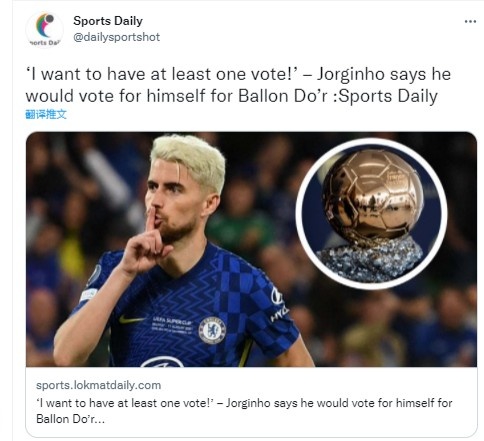This screenshot has height=441, width=484.
Task: Open the three-dot more options menu
Action: pos(470,22)
